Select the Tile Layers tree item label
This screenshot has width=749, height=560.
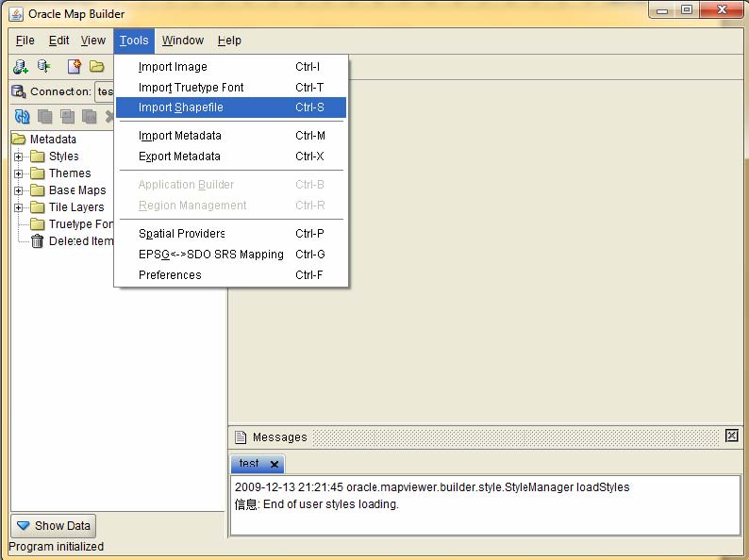click(76, 207)
